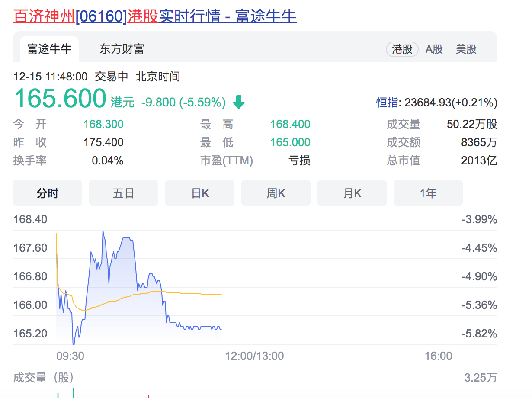Click the 恒指 index label

387,103
